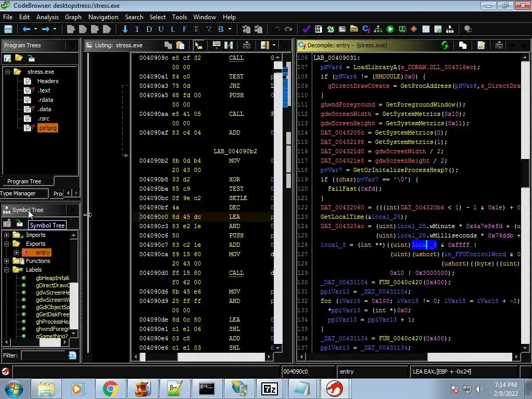Select the .rsrc section in Program Trees
The width and height of the screenshot is (532, 399).
point(44,118)
